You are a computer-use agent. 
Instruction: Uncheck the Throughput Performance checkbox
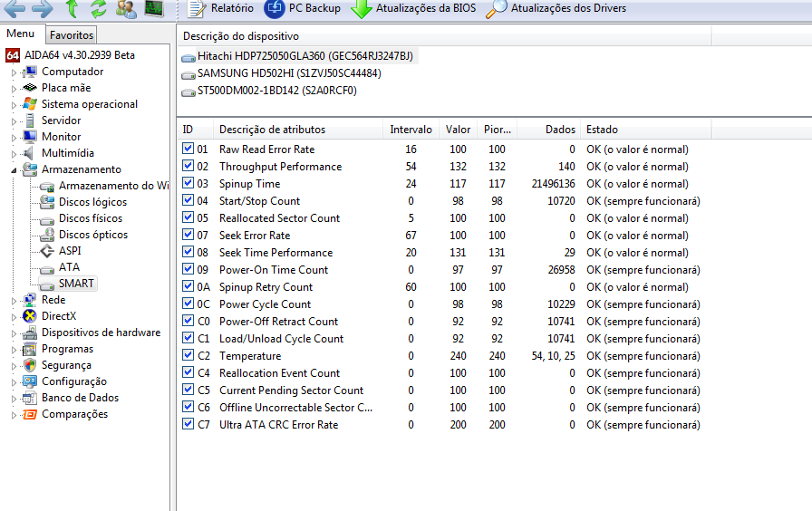click(188, 166)
